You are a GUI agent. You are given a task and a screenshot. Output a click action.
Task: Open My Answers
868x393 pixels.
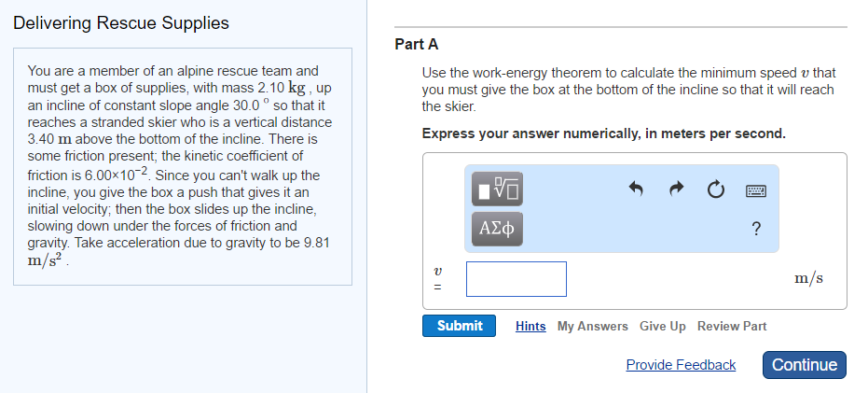coord(592,327)
